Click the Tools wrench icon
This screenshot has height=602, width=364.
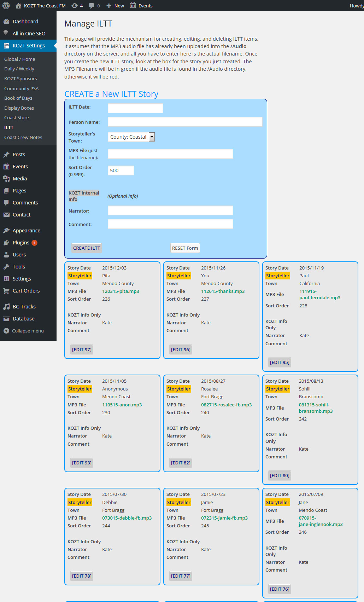pos(6,267)
